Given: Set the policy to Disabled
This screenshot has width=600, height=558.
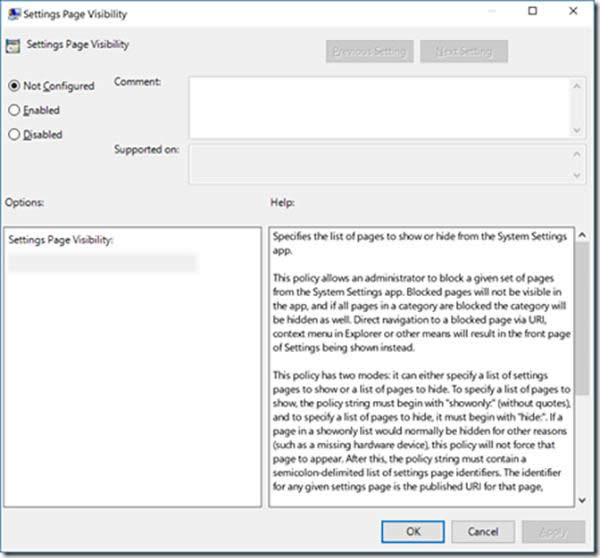Looking at the screenshot, I should [x=14, y=134].
